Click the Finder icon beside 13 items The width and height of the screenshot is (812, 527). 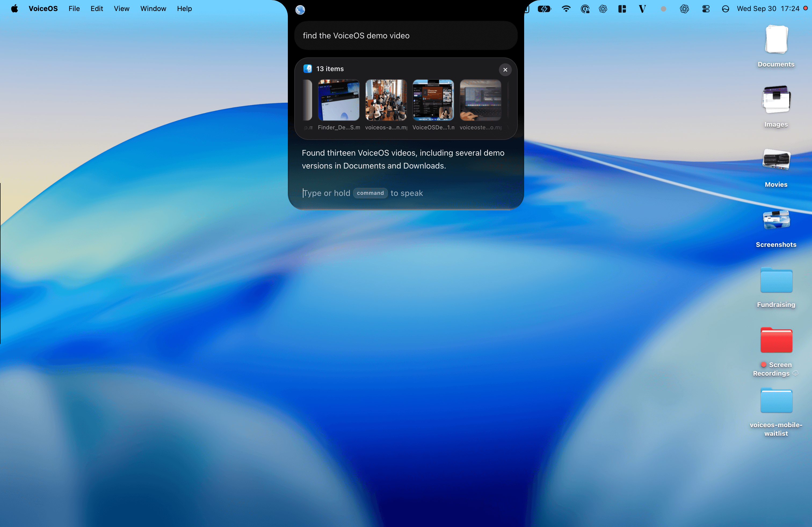click(x=307, y=69)
